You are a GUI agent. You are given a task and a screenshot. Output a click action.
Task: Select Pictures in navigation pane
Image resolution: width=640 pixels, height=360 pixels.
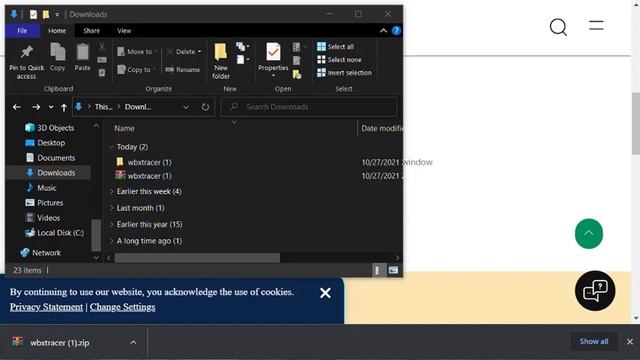pyautogui.click(x=44, y=203)
